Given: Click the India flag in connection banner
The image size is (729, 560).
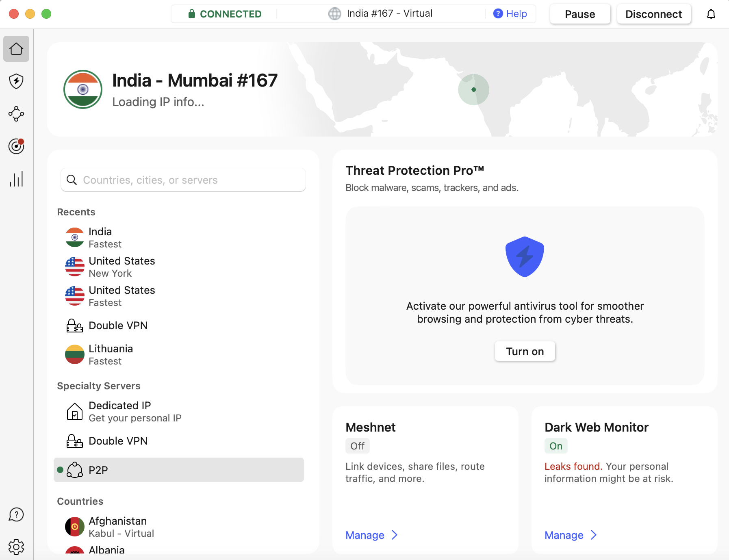Looking at the screenshot, I should point(83,89).
